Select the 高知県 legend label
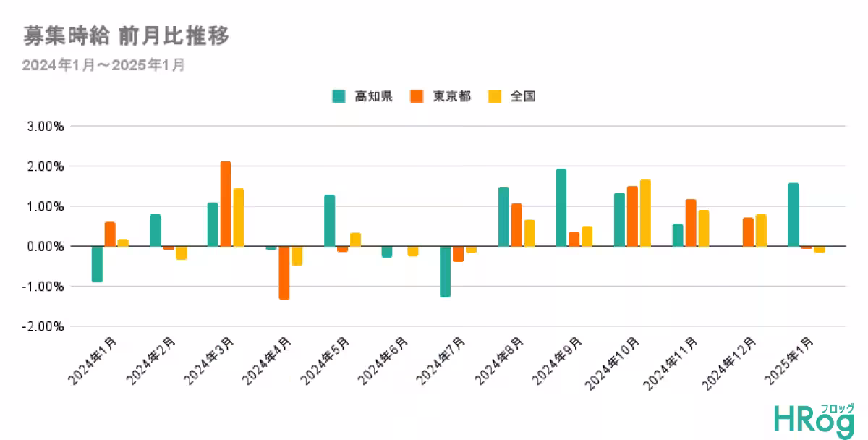The height and width of the screenshot is (440, 868). (x=373, y=96)
